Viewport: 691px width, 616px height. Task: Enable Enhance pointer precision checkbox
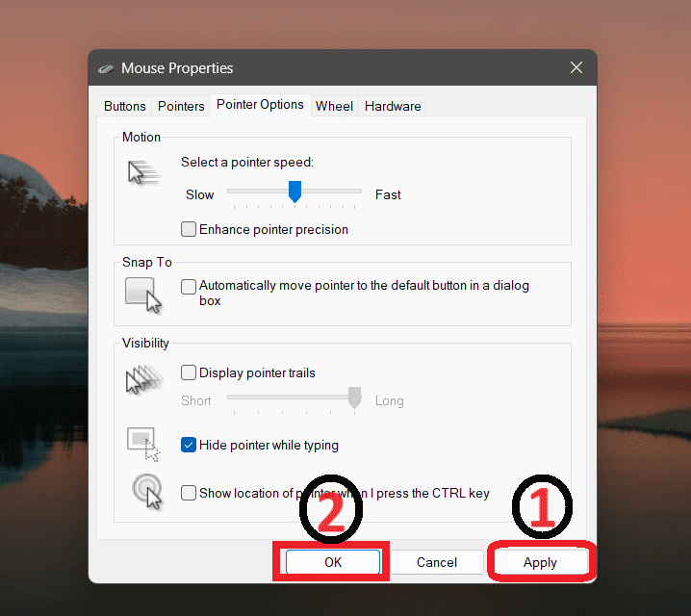pyautogui.click(x=189, y=229)
